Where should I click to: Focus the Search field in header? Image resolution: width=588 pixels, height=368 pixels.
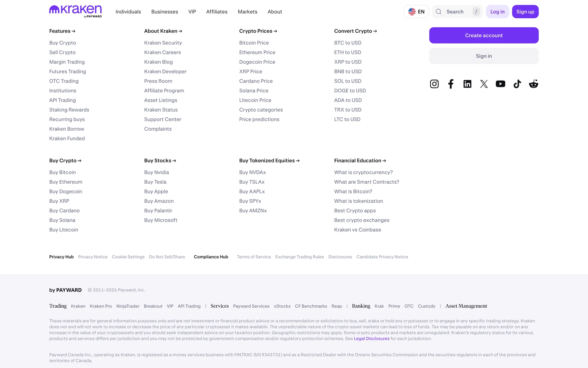458,12
